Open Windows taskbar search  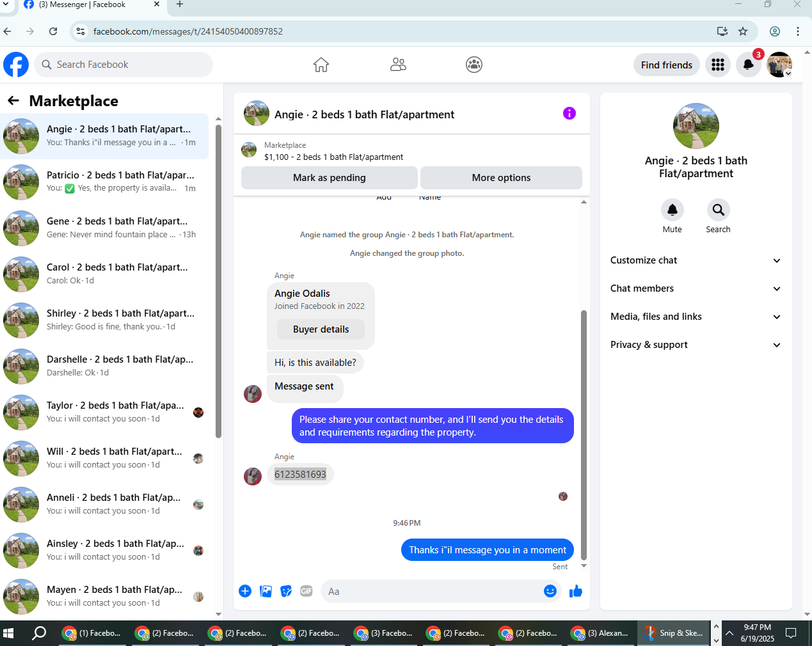(x=39, y=633)
